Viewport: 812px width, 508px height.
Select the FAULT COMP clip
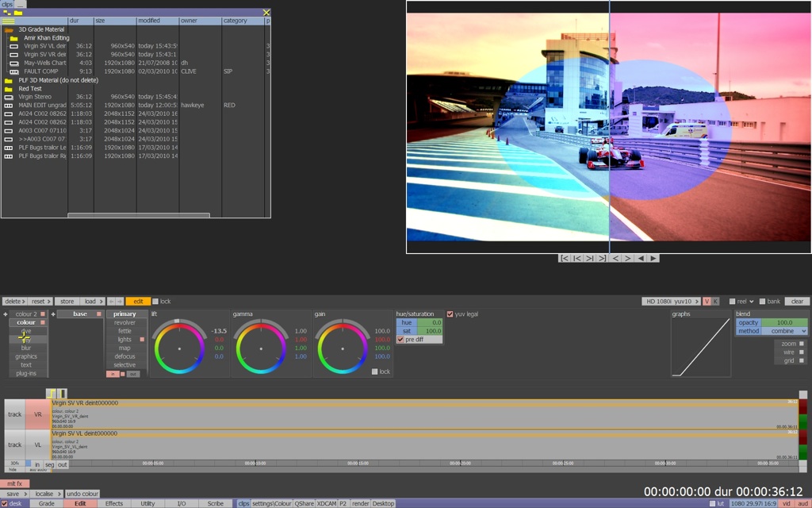click(41, 71)
